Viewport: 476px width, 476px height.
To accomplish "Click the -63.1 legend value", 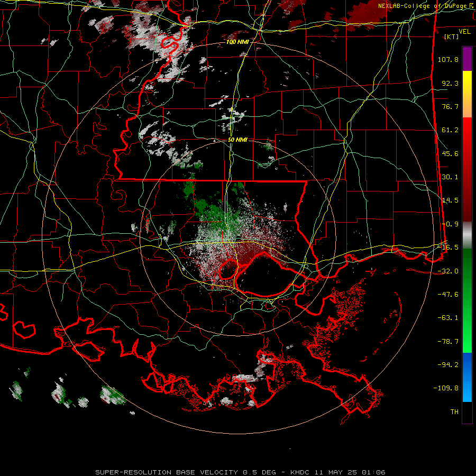I will pos(448,318).
